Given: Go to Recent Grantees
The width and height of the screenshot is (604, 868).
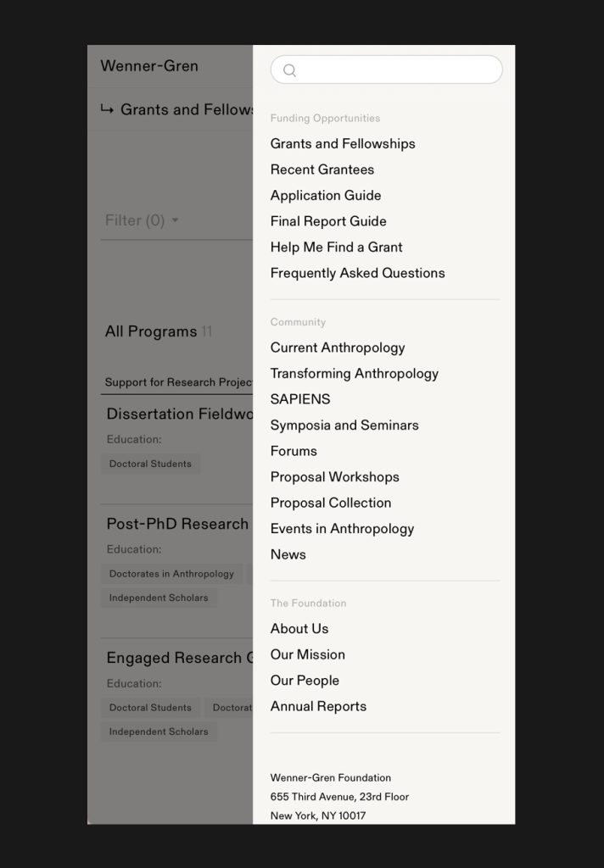Looking at the screenshot, I should click(x=322, y=170).
